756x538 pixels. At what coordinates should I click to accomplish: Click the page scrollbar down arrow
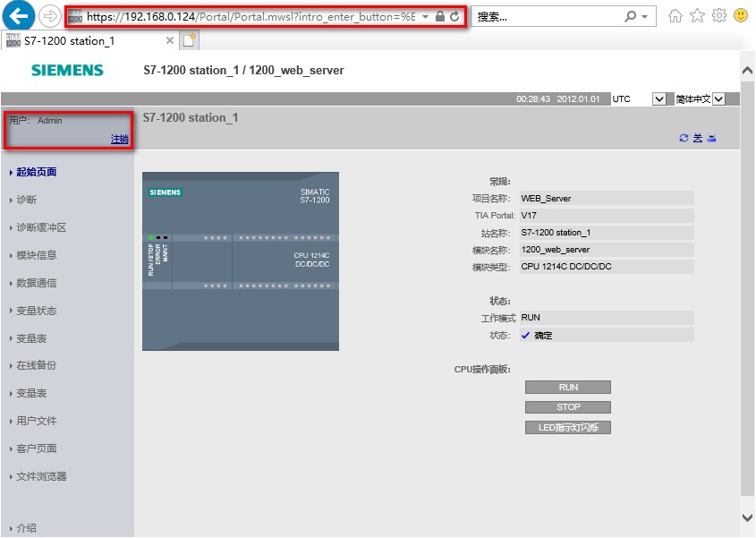(747, 517)
